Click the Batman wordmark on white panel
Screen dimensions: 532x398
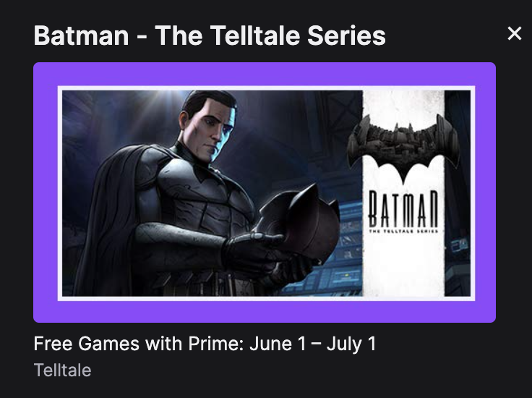coord(403,208)
